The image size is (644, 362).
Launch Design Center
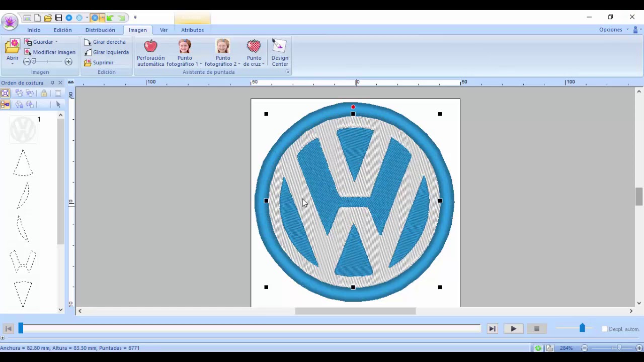(280, 53)
